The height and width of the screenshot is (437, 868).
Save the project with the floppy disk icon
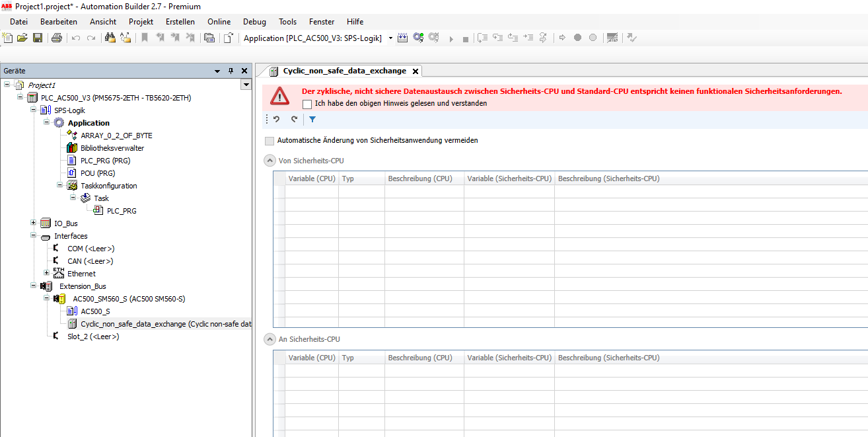(x=38, y=38)
